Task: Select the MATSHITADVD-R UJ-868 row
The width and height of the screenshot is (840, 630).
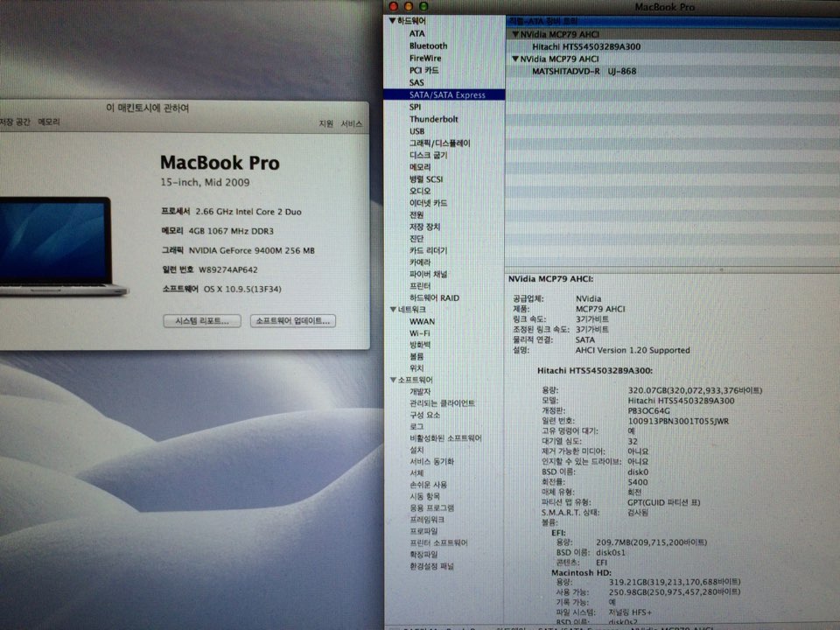Action: 584,71
